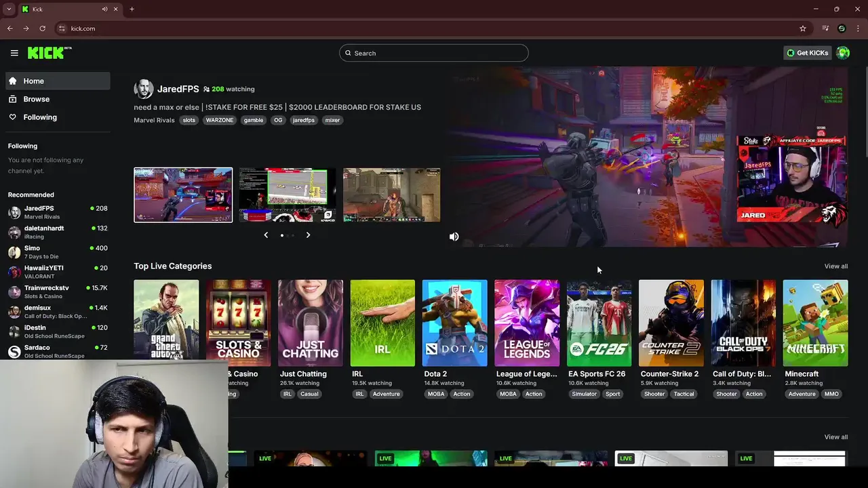This screenshot has width=868, height=488.
Task: Select the slots tag
Action: [189, 120]
